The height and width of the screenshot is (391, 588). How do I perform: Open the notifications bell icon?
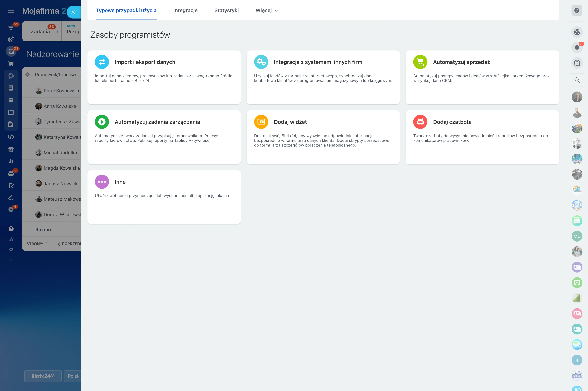(x=577, y=47)
